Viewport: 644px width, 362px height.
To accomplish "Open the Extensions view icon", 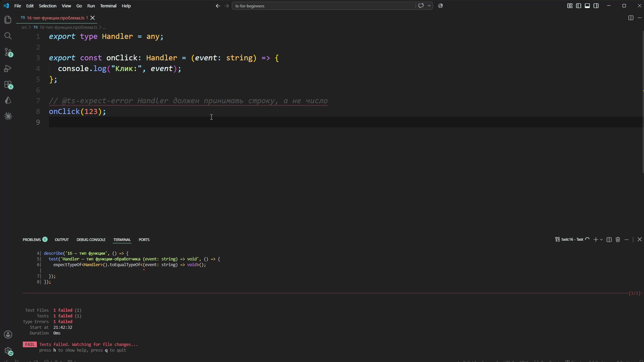I will point(8,84).
